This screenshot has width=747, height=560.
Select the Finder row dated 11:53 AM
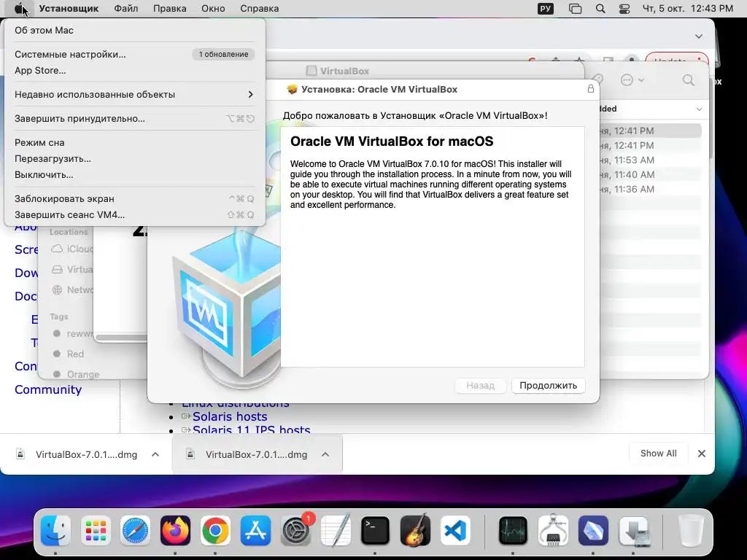tap(650, 160)
